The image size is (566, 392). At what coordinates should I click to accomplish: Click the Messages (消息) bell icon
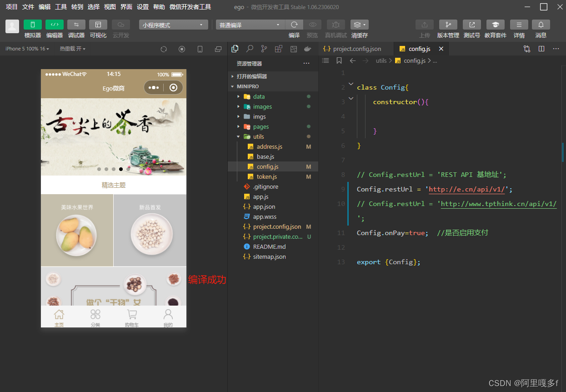(x=541, y=25)
